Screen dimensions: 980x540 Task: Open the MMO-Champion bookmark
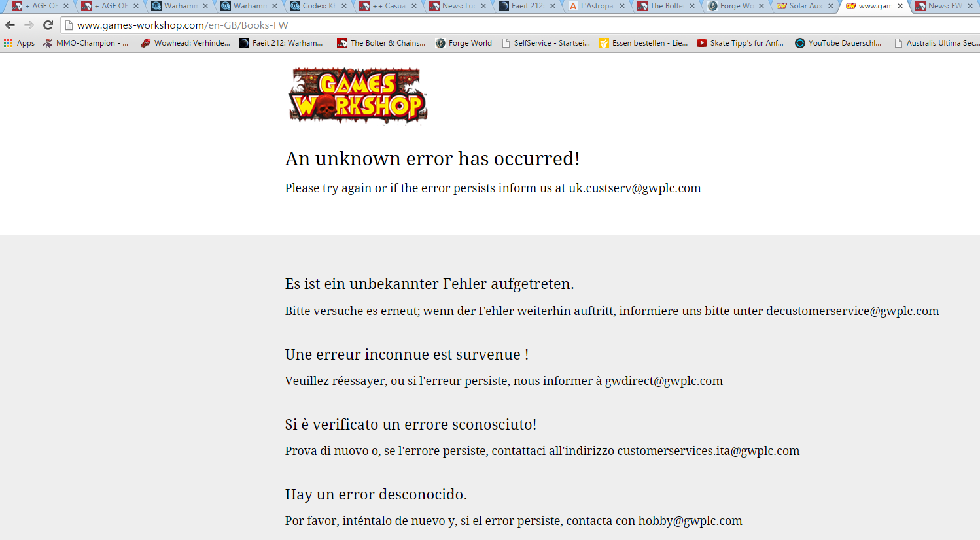point(86,43)
